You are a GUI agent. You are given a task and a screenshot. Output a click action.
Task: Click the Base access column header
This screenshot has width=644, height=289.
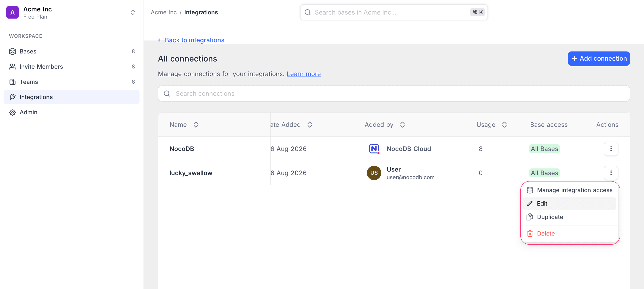[549, 125]
